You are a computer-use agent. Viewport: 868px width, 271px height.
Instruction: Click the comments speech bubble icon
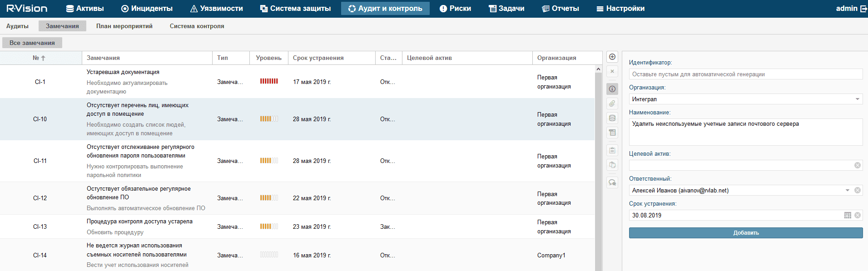(612, 182)
